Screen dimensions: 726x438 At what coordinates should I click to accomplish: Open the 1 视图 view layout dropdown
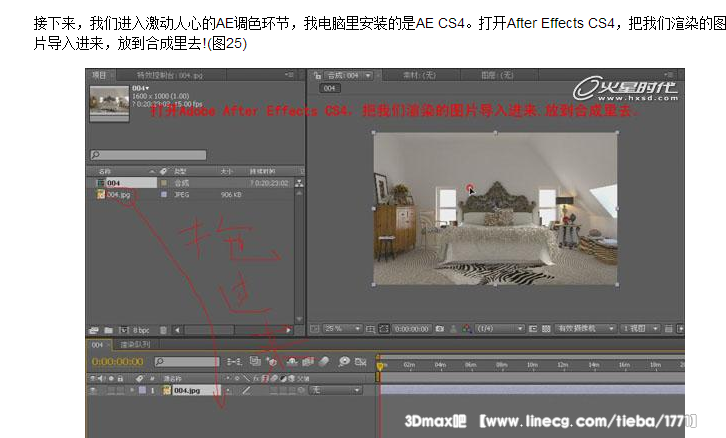click(x=640, y=329)
